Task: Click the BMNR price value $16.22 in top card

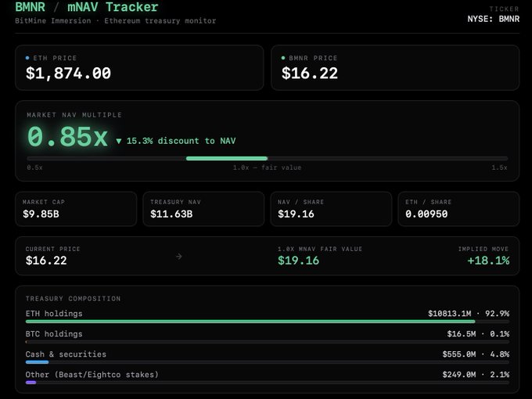Action: 310,74
